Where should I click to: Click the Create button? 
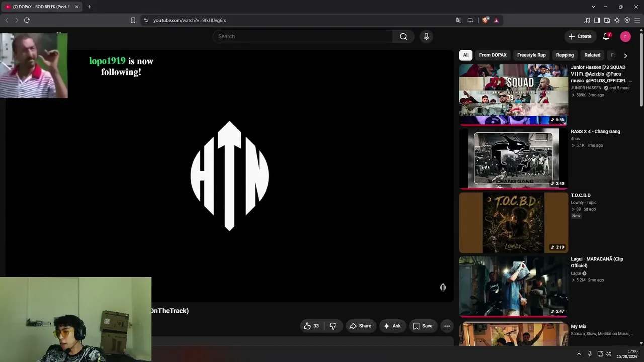click(x=580, y=36)
